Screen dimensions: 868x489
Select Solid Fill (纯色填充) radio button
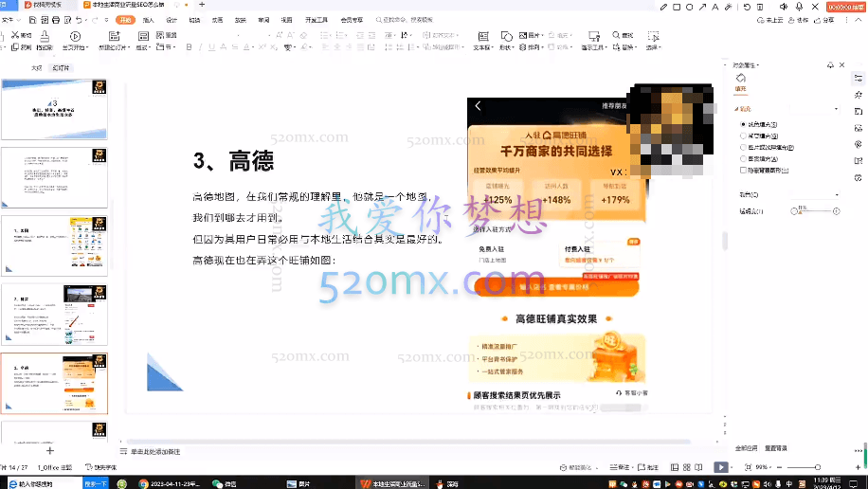[x=743, y=124]
